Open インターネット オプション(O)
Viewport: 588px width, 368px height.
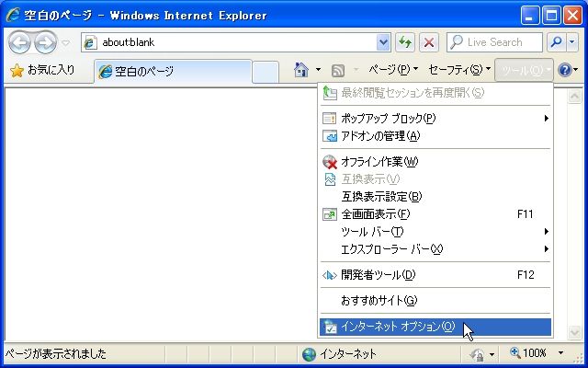[x=435, y=327]
